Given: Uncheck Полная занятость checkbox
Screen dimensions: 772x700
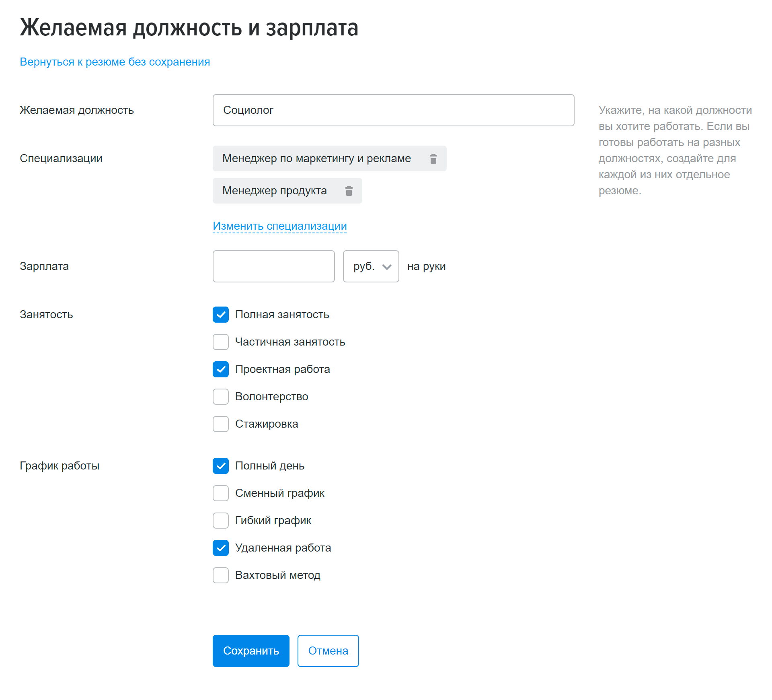Looking at the screenshot, I should coord(221,315).
